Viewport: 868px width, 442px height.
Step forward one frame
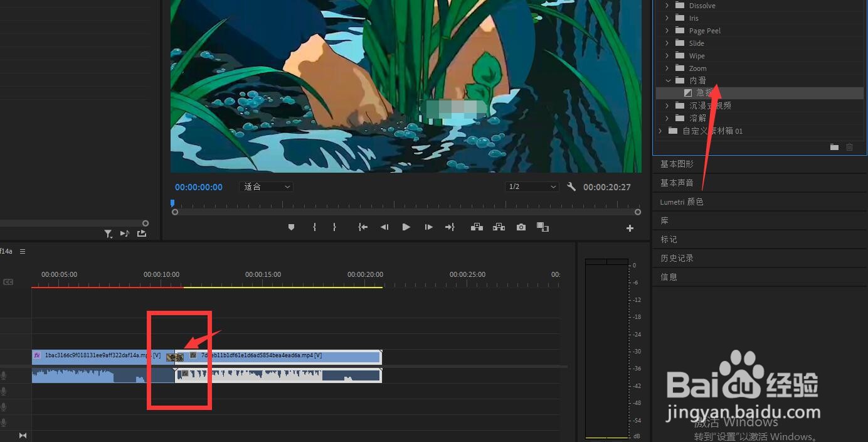428,227
